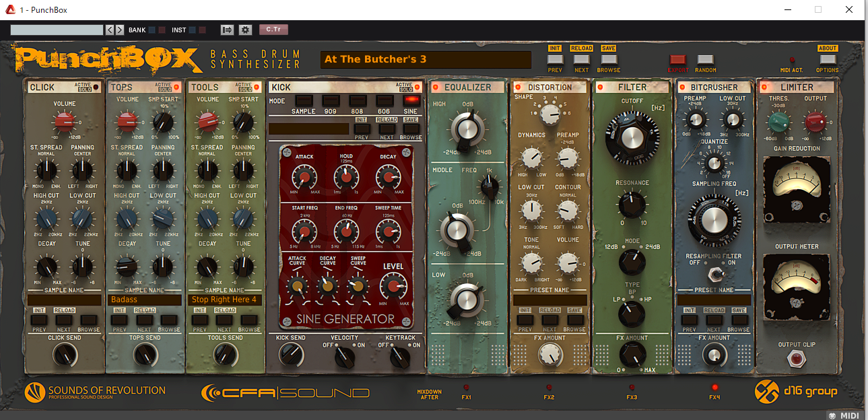Click the RANDOM button
Viewport: 868px width, 420px height.
(x=705, y=60)
